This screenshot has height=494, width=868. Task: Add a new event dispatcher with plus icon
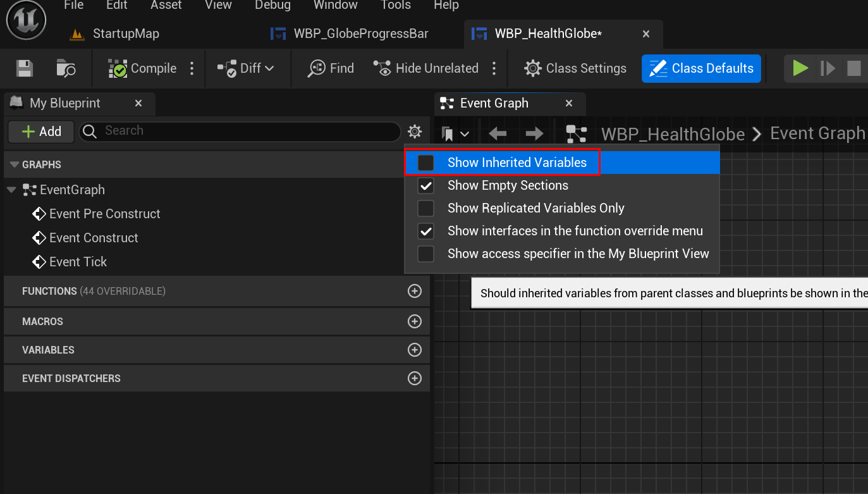(x=415, y=378)
